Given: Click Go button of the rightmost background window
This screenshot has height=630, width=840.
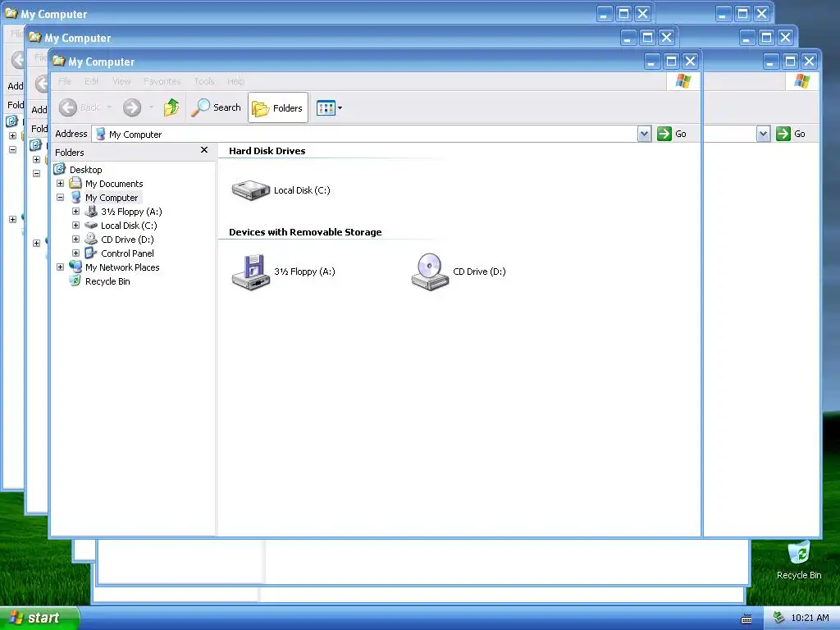Looking at the screenshot, I should [791, 134].
